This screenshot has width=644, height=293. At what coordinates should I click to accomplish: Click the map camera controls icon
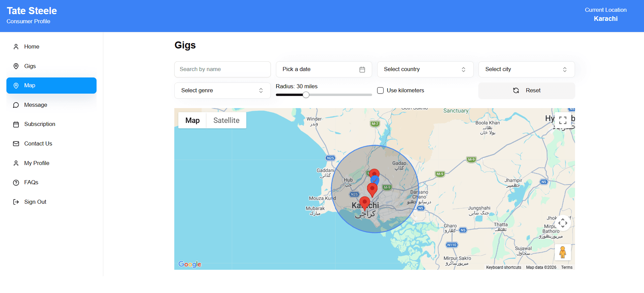tap(563, 223)
